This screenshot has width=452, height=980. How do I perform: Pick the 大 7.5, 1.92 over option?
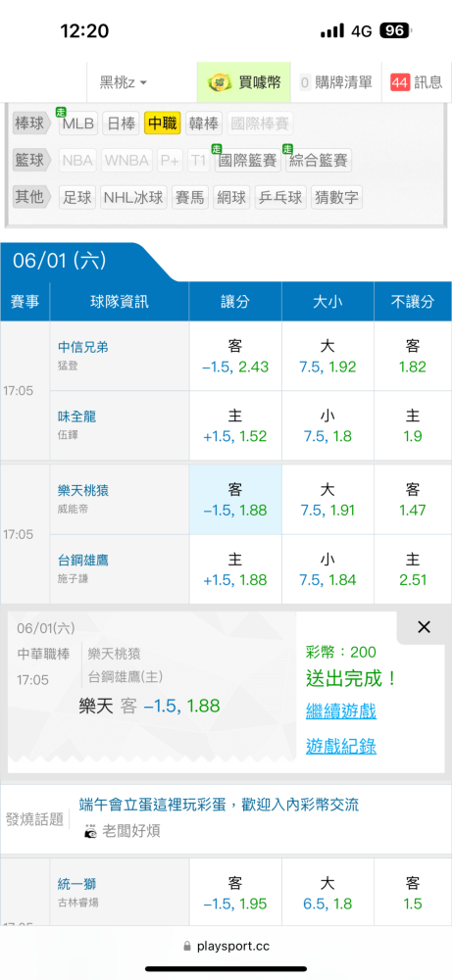coord(327,357)
